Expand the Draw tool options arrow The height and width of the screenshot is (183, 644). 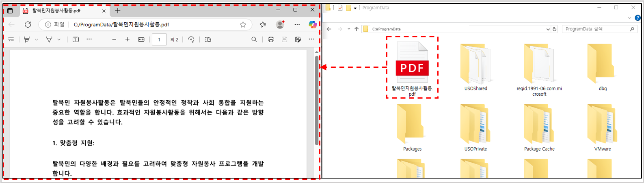coord(37,39)
